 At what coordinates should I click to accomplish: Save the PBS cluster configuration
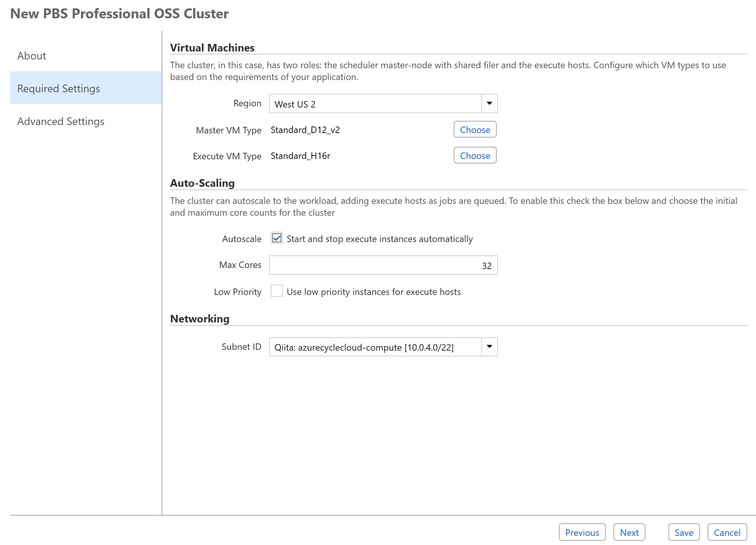(684, 532)
